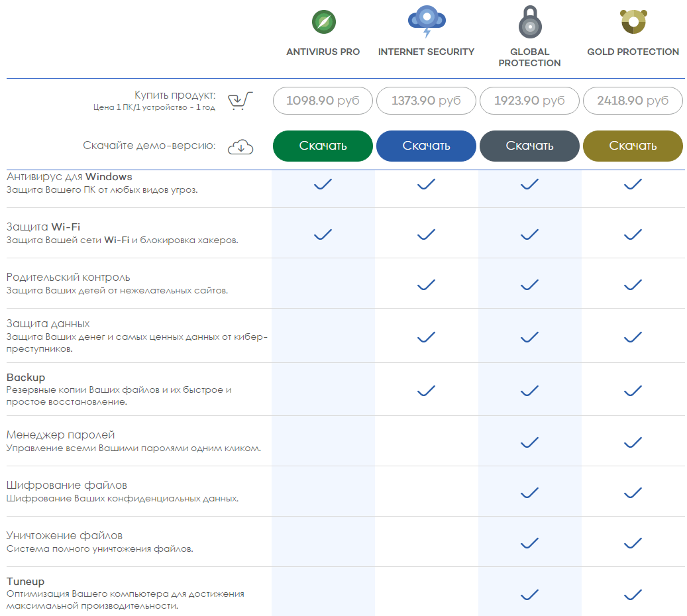
Task: Click description Защита Ваших детей от нежелательных сайтов
Action: [117, 291]
